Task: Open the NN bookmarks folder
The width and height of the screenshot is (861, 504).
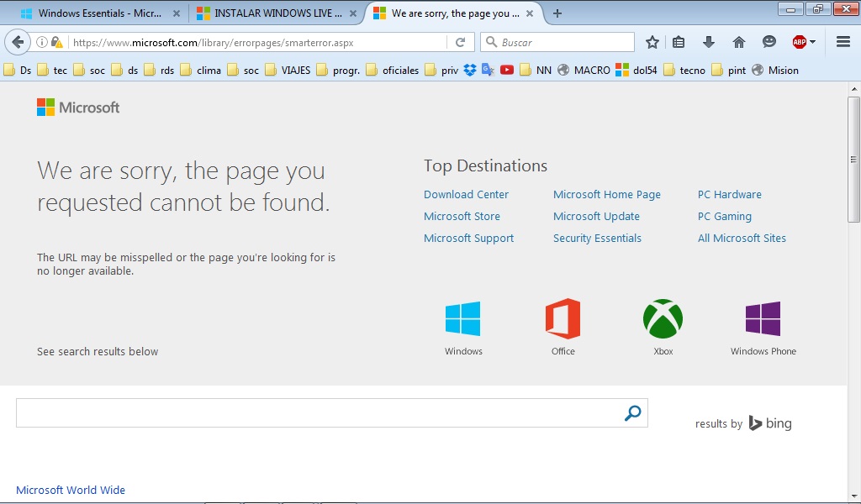Action: tap(536, 71)
